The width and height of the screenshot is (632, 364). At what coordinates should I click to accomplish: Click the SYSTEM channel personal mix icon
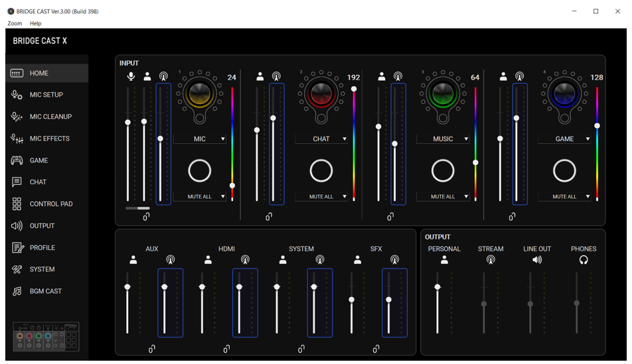point(283,260)
